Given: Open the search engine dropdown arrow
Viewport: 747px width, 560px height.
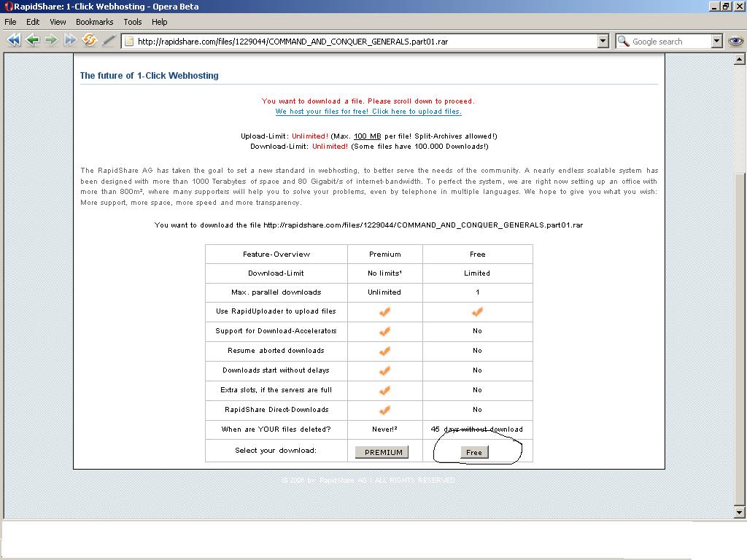Looking at the screenshot, I should click(x=717, y=42).
